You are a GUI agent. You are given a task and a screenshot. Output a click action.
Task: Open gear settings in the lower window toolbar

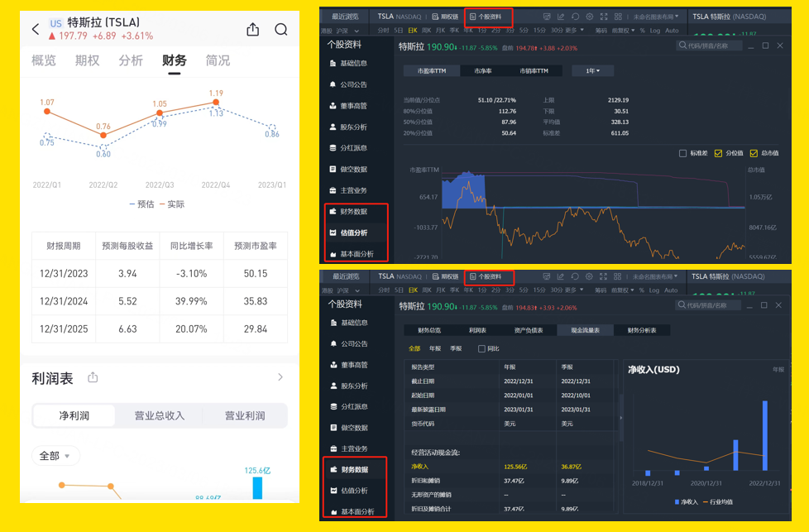(x=589, y=276)
